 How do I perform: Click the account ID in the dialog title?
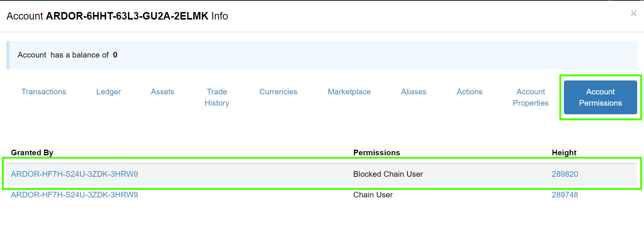(127, 16)
